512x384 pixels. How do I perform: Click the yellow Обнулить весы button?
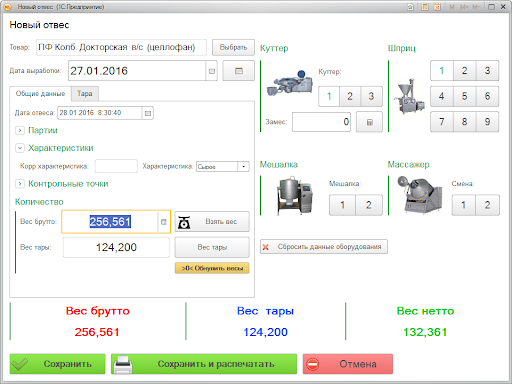[x=212, y=268]
